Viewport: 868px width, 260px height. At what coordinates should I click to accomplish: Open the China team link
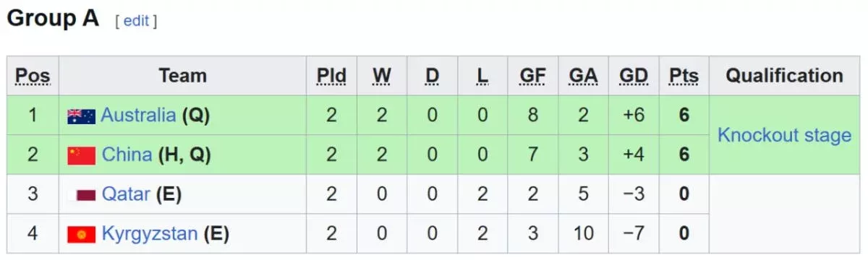click(127, 155)
